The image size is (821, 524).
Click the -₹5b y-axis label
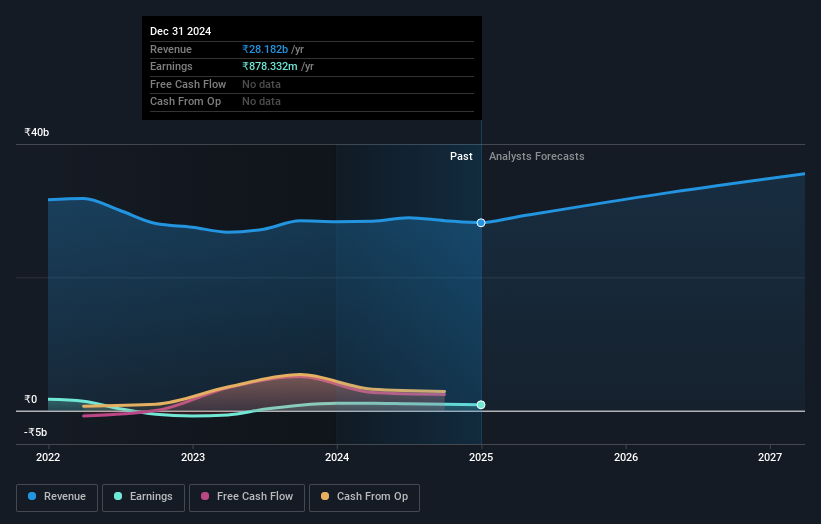click(36, 432)
